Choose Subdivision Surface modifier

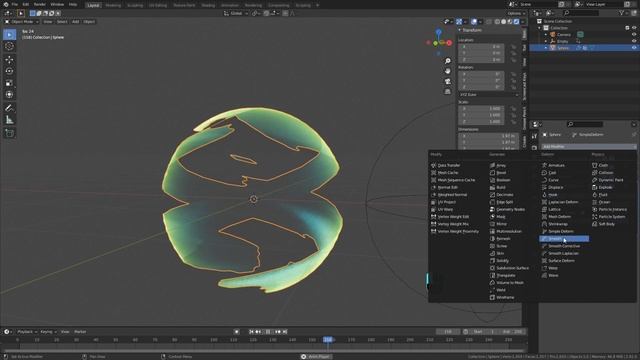[x=512, y=268]
